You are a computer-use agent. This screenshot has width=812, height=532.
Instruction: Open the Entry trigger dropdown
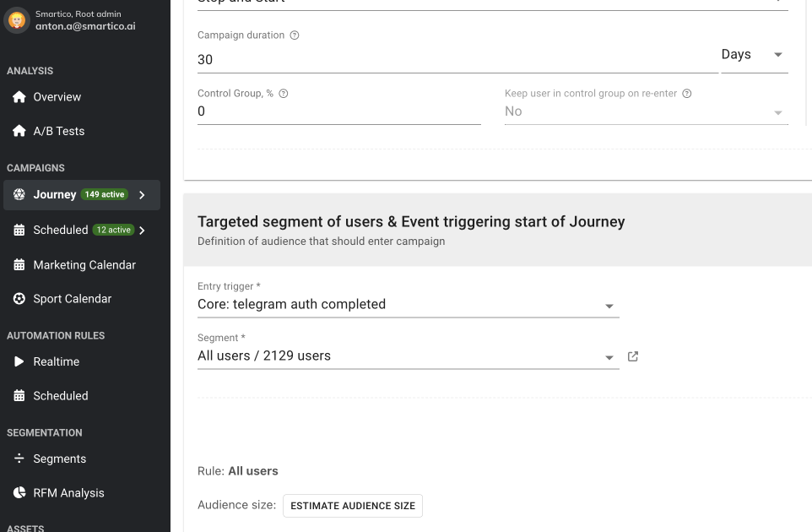[609, 306]
